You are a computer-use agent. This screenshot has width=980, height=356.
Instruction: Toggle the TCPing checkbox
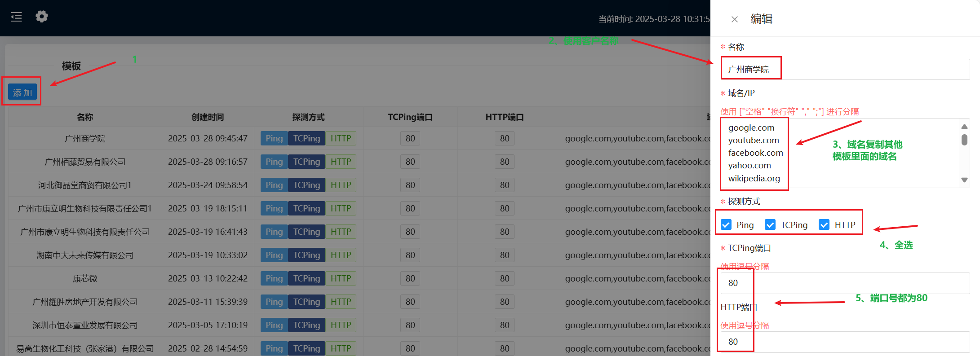[x=770, y=224]
